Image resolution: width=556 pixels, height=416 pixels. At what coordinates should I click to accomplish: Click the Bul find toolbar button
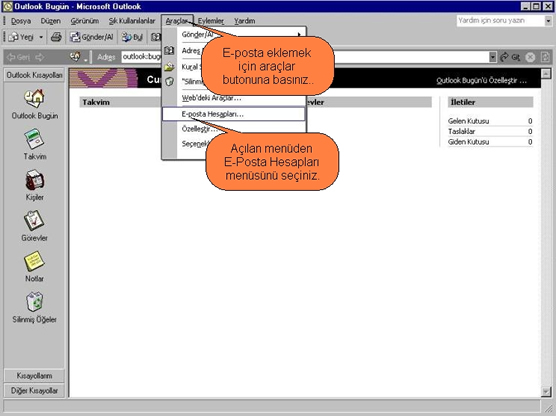click(132, 37)
